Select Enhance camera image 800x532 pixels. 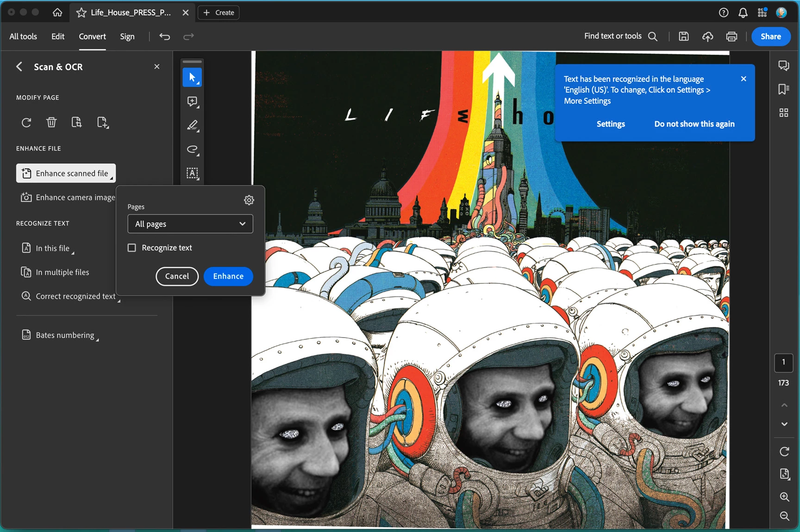pyautogui.click(x=68, y=197)
